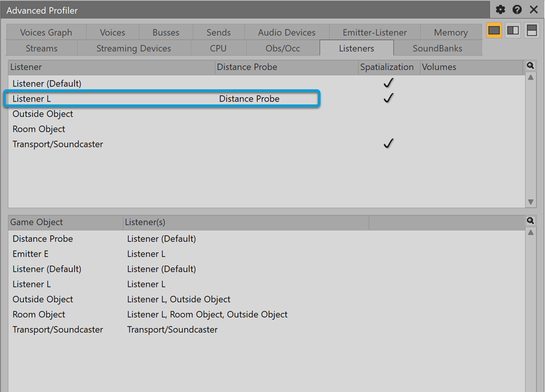Open the Emitter-Listener tab

[x=375, y=33]
